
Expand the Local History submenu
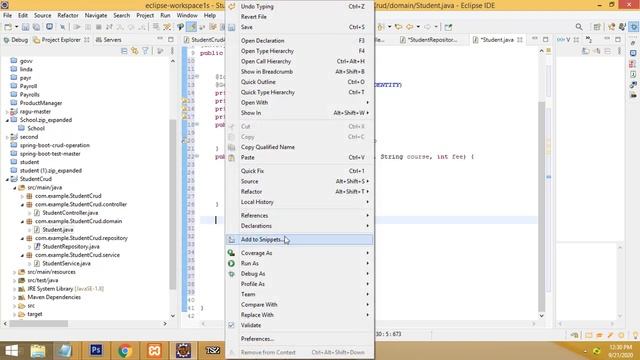tap(367, 202)
